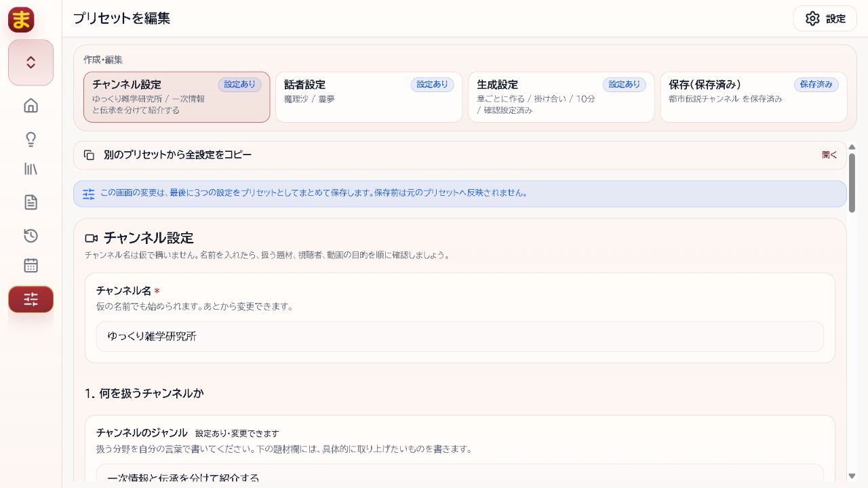Click 都市伝説チャンネル を保存済み text
This screenshot has width=868, height=488.
[725, 99]
